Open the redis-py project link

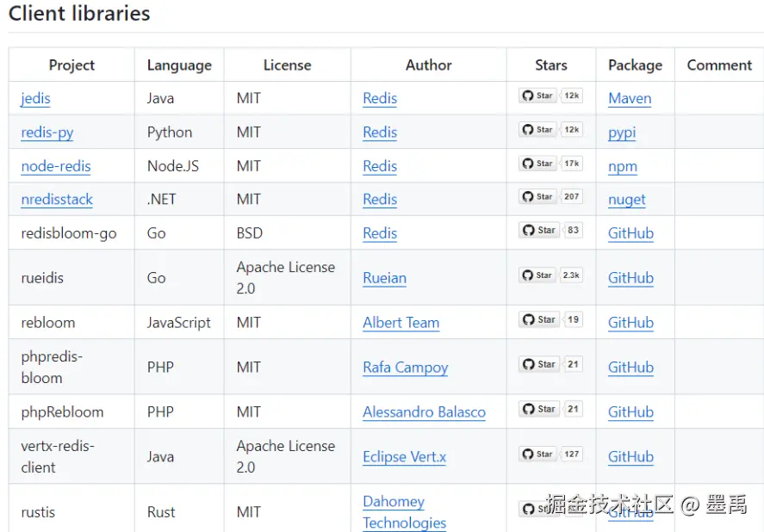(x=47, y=132)
